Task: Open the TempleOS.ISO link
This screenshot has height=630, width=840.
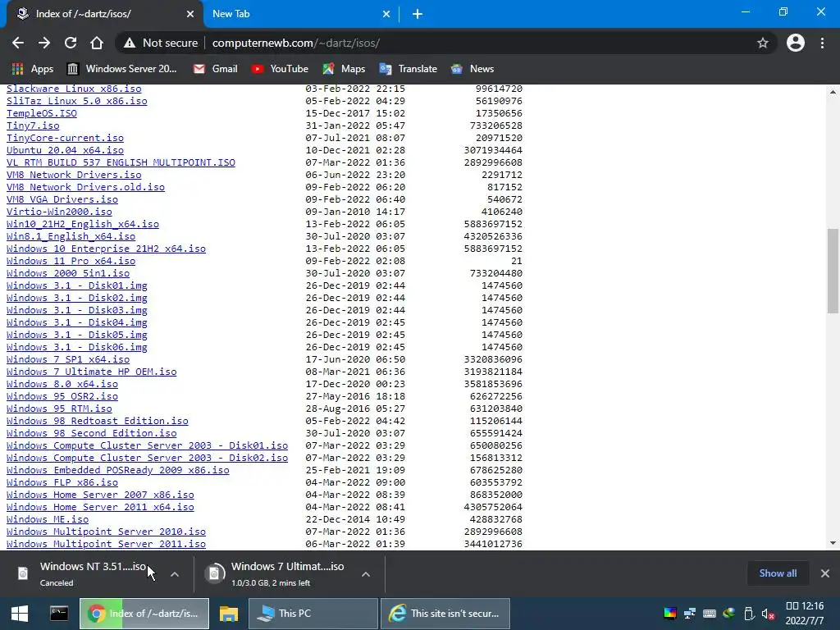Action: [42, 113]
